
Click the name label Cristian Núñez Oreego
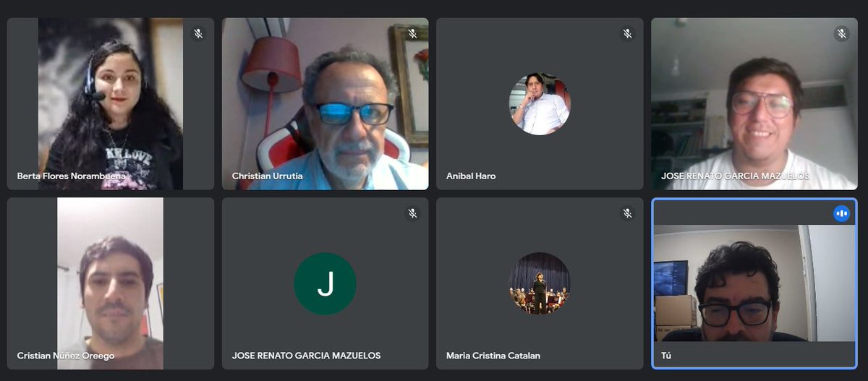pyautogui.click(x=66, y=356)
